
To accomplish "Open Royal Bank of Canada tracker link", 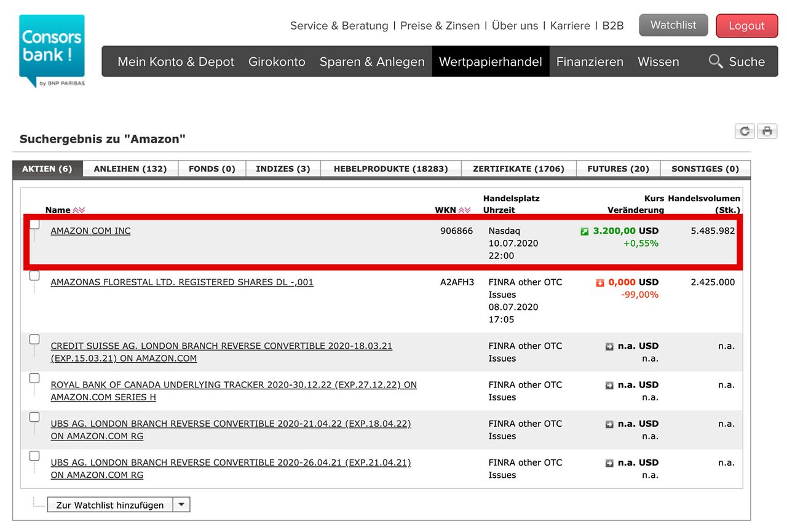I will click(x=234, y=391).
